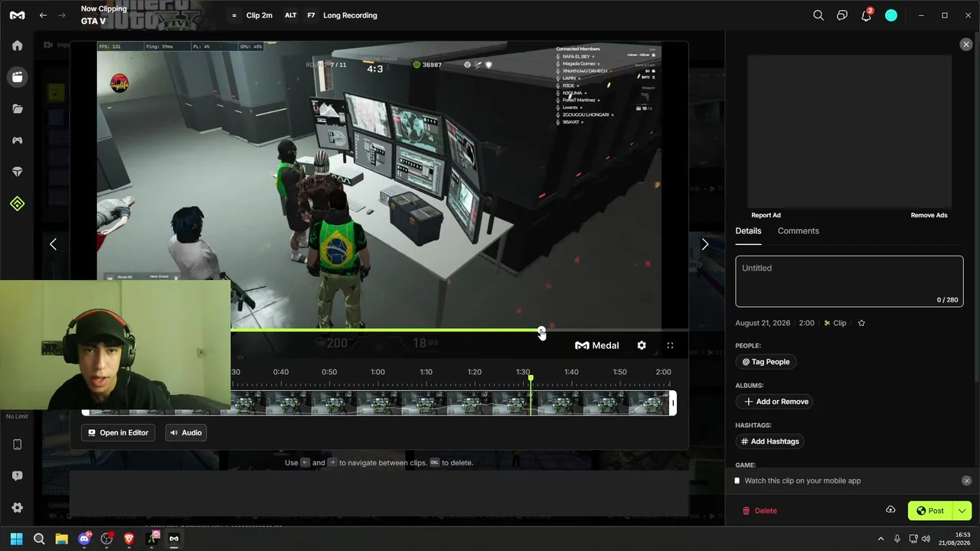Open the clock and date in the taskbar

(953, 539)
